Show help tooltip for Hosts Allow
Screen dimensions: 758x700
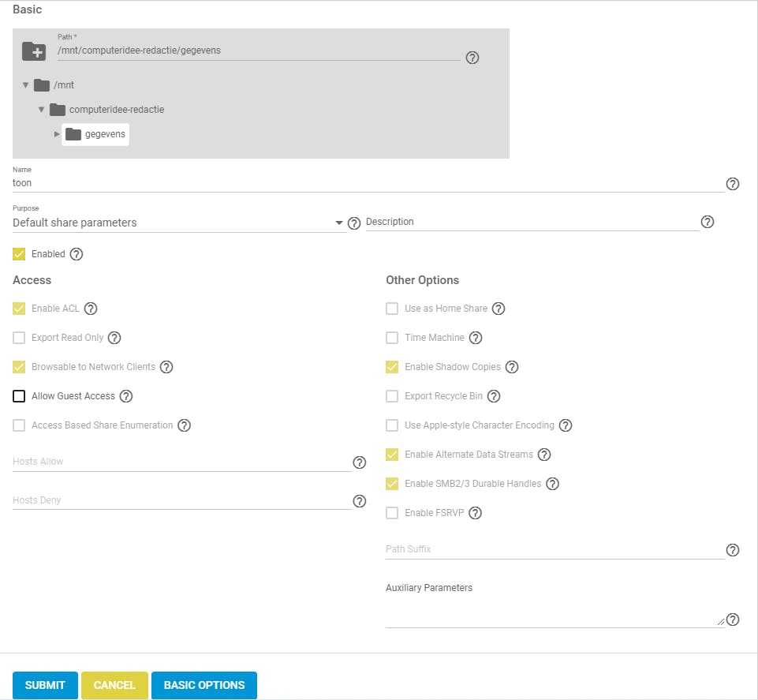(x=359, y=462)
